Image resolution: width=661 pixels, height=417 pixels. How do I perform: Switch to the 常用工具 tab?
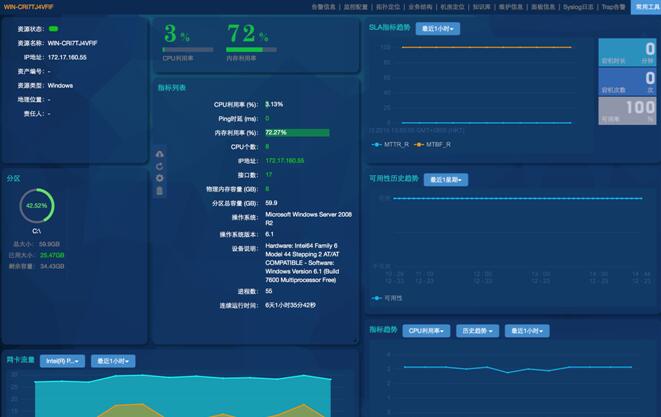646,6
